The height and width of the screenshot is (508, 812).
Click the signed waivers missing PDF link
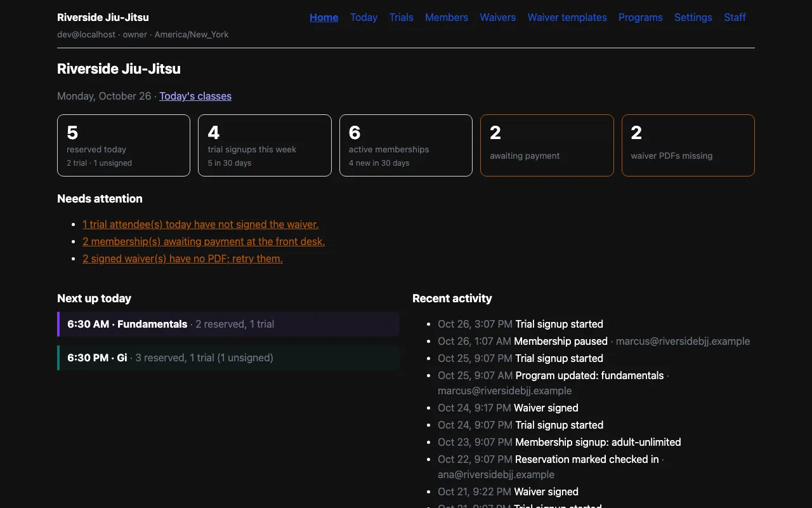(x=183, y=258)
